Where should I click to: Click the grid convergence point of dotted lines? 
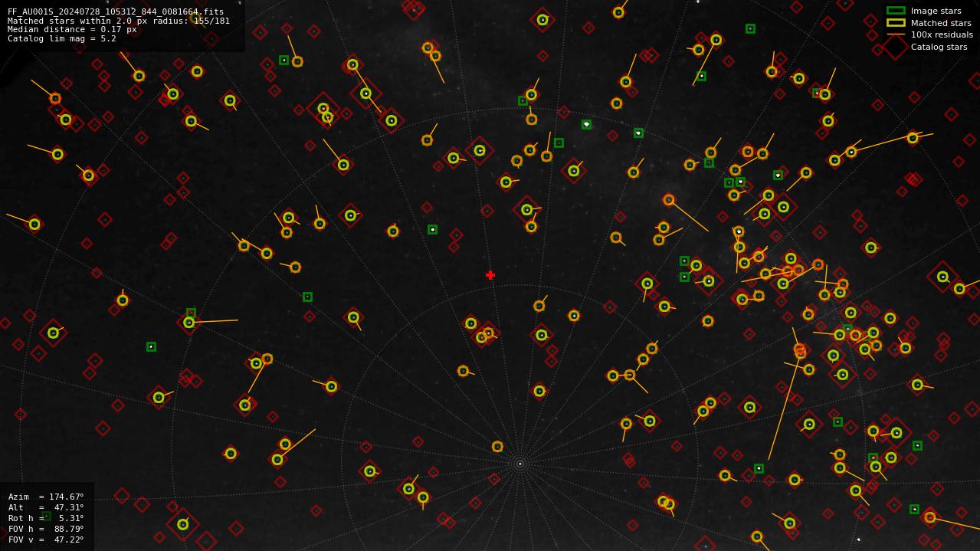519,464
